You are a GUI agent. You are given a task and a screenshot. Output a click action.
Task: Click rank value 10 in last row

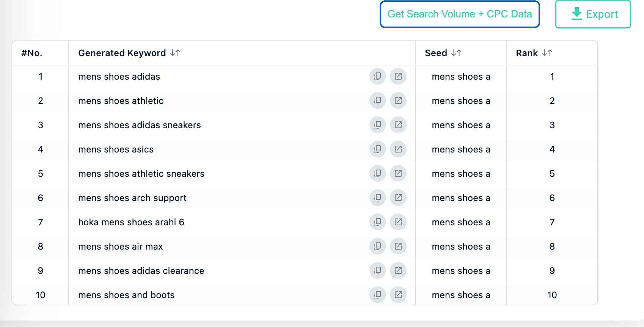[552, 295]
